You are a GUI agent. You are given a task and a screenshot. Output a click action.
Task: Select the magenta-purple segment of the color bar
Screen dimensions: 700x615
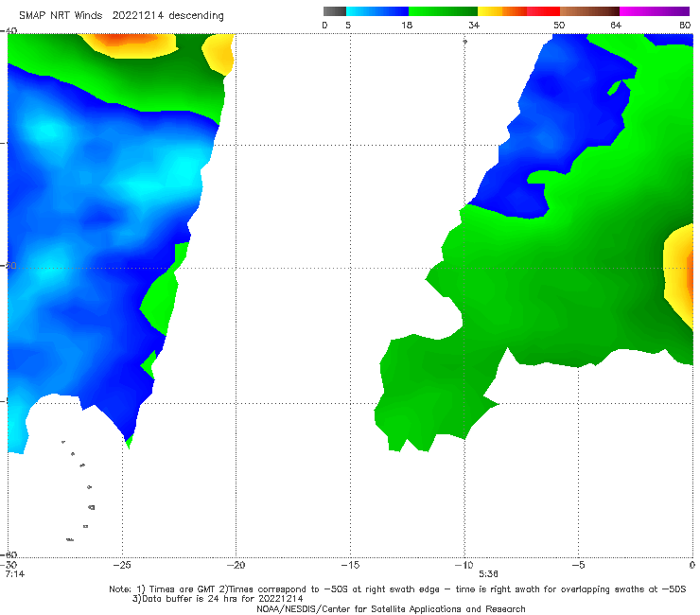654,11
